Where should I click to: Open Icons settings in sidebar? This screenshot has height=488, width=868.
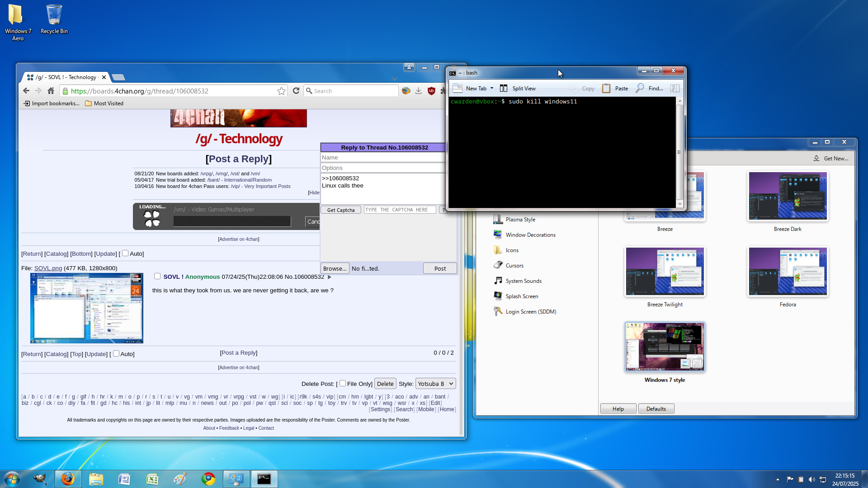(x=506, y=250)
